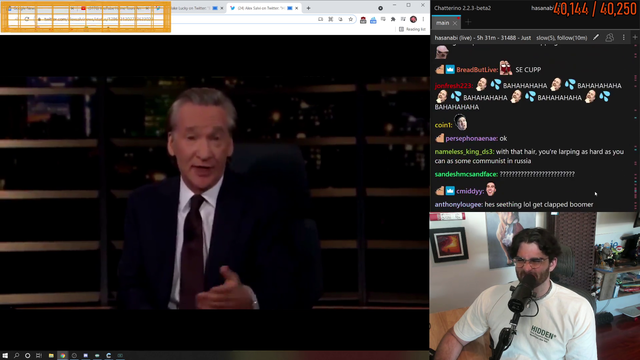Open Windows taskbar search

(x=16, y=356)
